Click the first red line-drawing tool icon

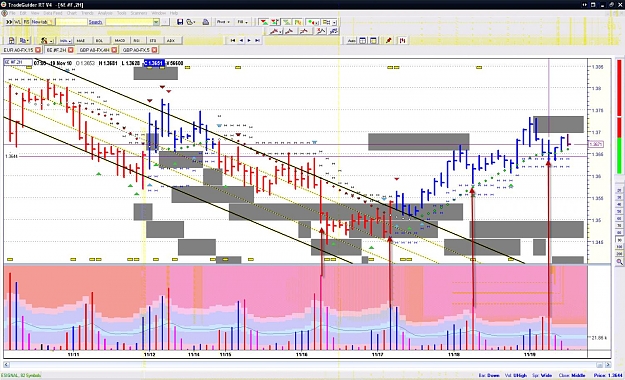click(275, 32)
